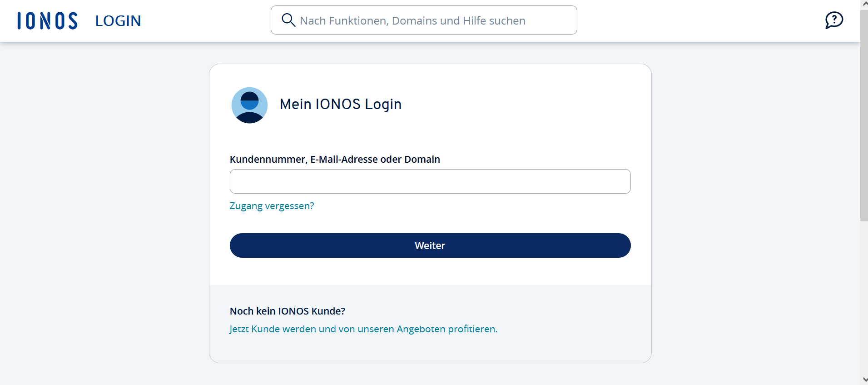This screenshot has width=868, height=385.
Task: Open the help chat icon
Action: pyautogui.click(x=834, y=20)
